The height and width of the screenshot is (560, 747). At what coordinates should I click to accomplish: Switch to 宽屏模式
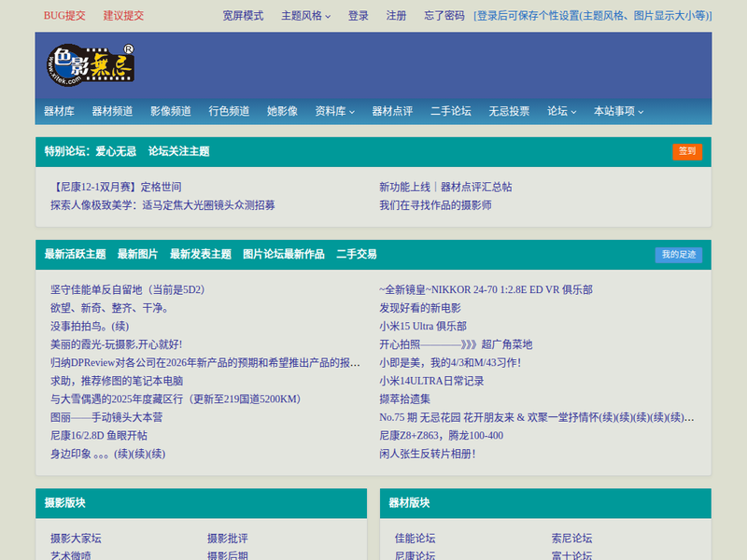pos(243,16)
